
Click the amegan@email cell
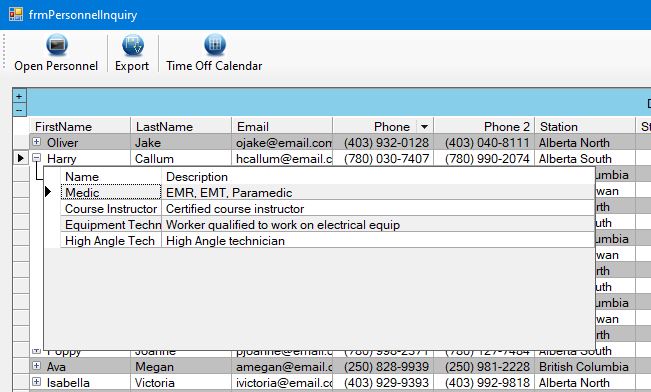[282, 367]
